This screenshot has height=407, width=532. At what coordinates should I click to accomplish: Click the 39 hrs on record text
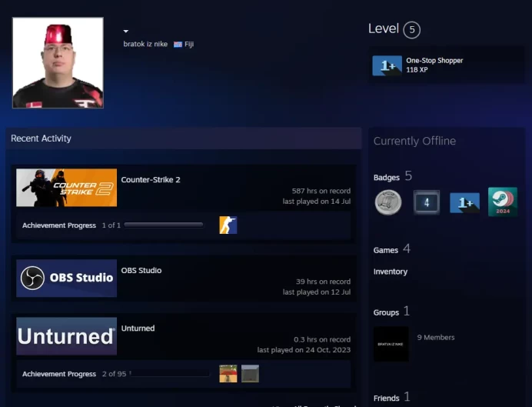coord(323,282)
